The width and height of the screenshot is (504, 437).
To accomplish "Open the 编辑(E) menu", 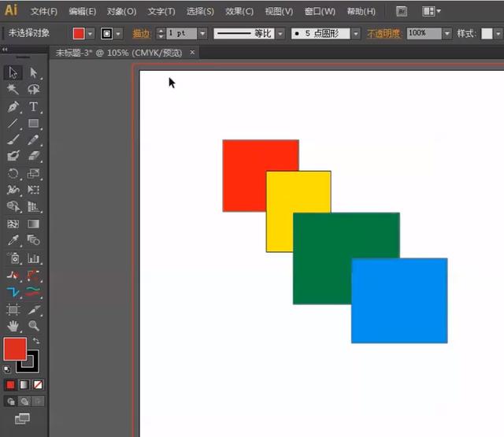I will coord(82,12).
